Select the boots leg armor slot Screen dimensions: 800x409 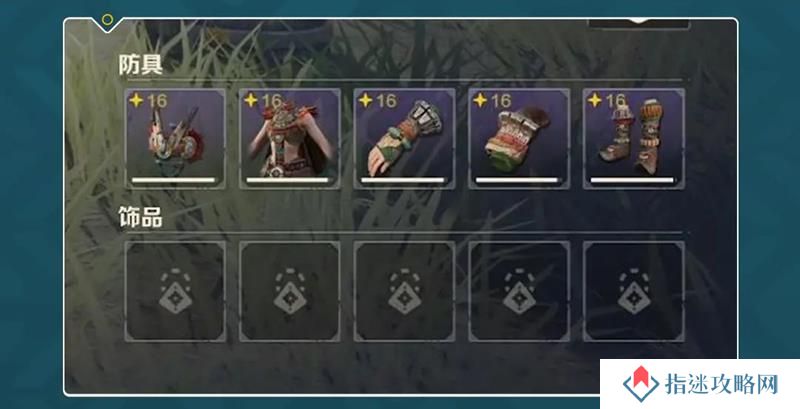point(634,139)
